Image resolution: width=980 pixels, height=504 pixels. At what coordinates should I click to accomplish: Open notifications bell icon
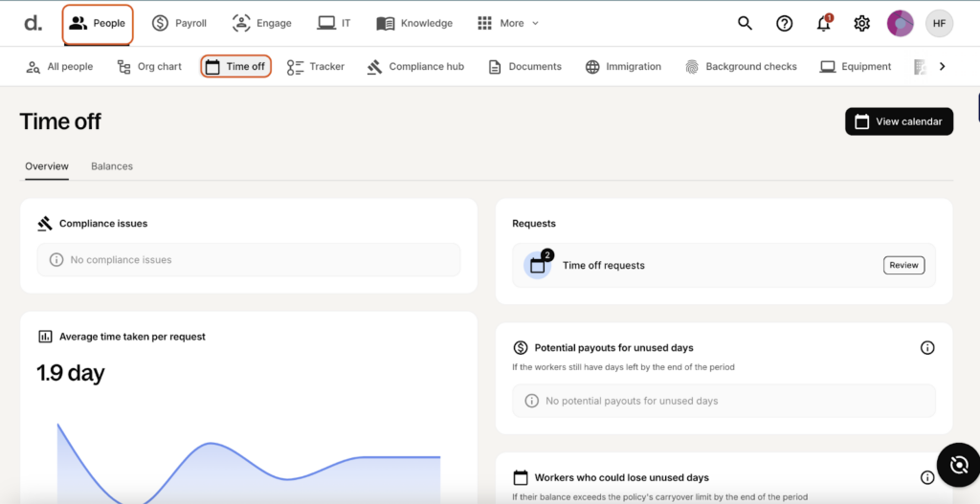pyautogui.click(x=823, y=24)
